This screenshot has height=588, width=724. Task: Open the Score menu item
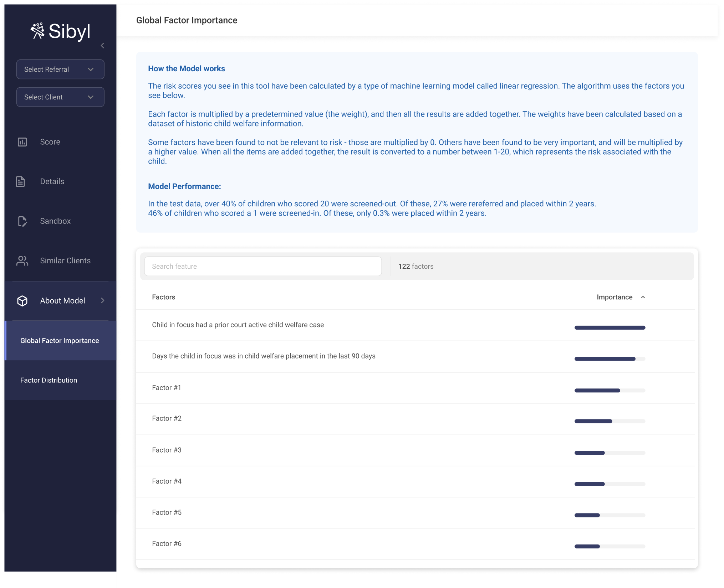tap(60, 142)
